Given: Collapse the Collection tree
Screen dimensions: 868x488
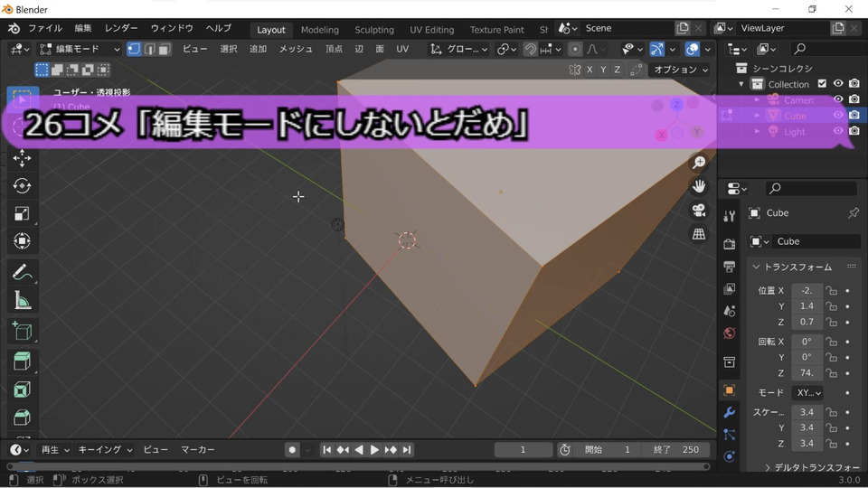Looking at the screenshot, I should coord(741,84).
